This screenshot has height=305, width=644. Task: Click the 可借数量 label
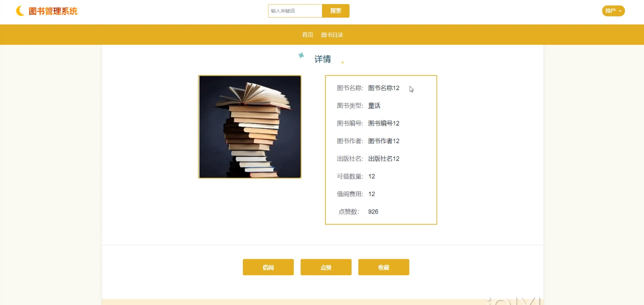click(x=350, y=176)
